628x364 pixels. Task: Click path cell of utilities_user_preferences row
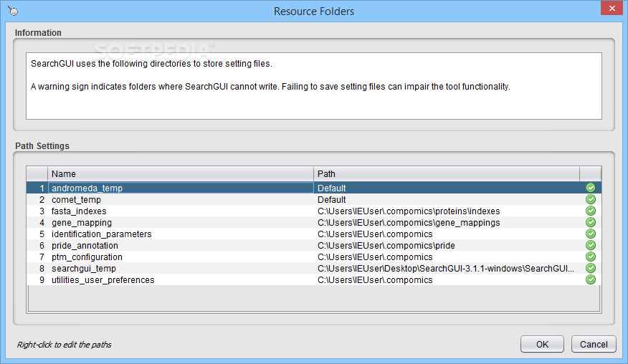(447, 280)
